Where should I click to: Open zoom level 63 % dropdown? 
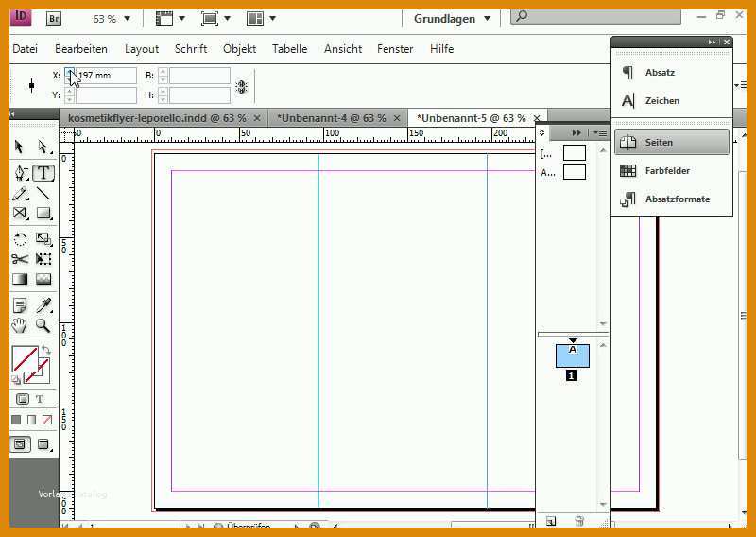[128, 19]
